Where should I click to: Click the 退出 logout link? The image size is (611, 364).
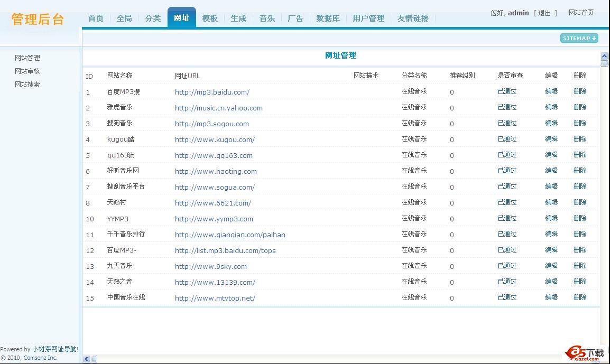pyautogui.click(x=544, y=13)
